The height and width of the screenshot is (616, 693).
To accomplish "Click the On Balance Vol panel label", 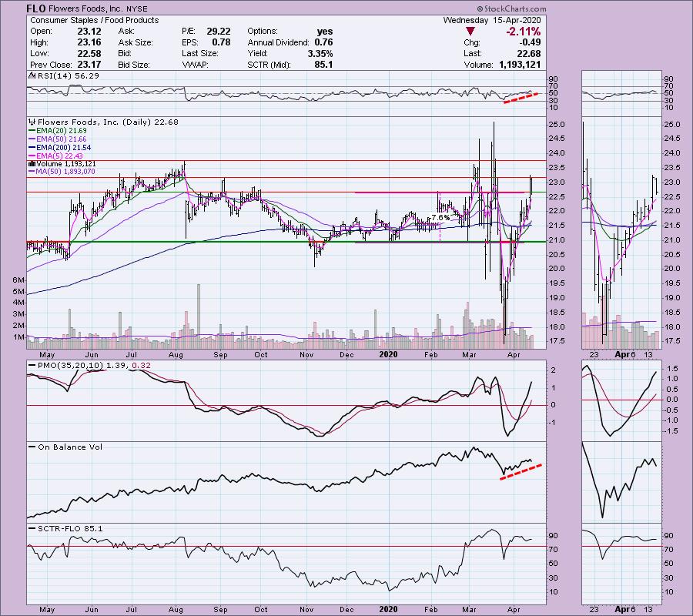I will (70, 447).
